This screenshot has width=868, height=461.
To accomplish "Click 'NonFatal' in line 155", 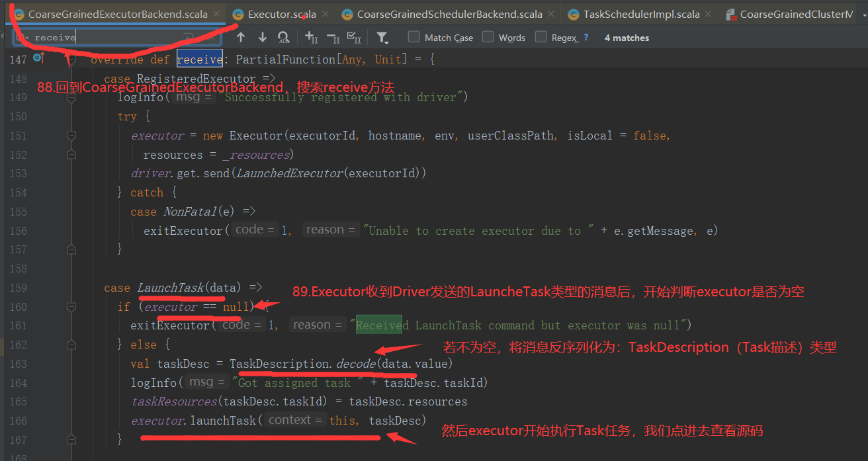I will pyautogui.click(x=190, y=212).
